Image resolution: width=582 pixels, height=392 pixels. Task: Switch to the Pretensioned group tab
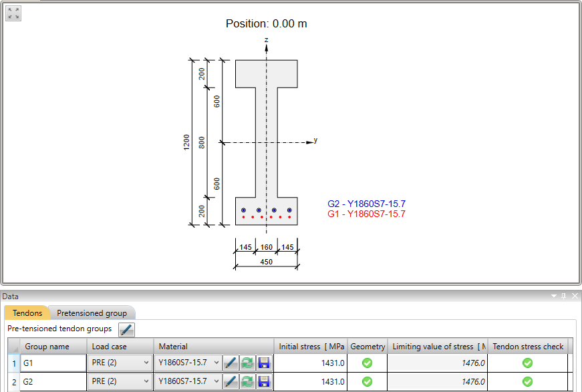point(92,313)
